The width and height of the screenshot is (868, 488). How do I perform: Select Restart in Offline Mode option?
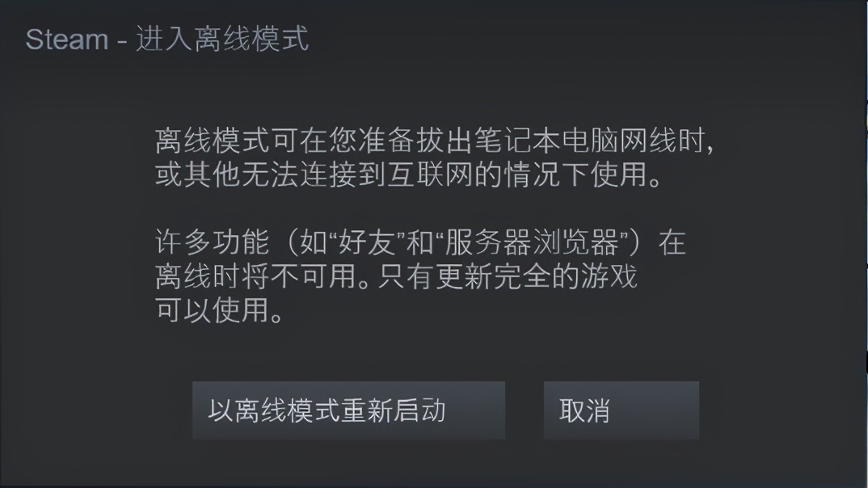(x=348, y=410)
